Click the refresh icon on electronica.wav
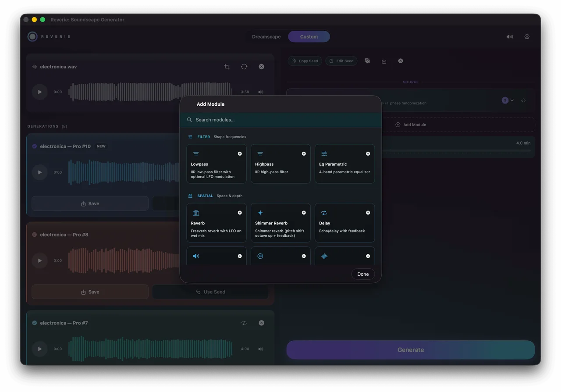This screenshot has height=392, width=561. (244, 67)
